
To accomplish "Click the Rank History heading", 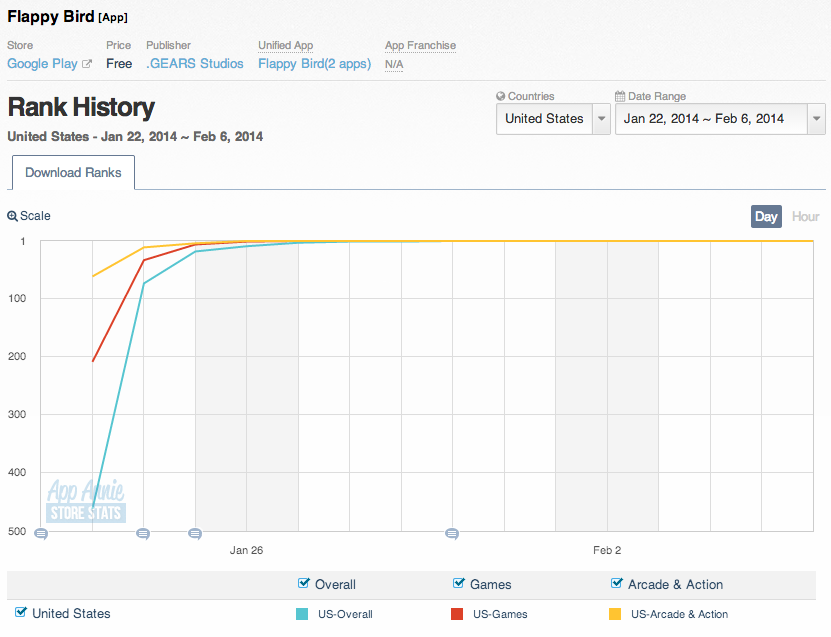I will [81, 108].
